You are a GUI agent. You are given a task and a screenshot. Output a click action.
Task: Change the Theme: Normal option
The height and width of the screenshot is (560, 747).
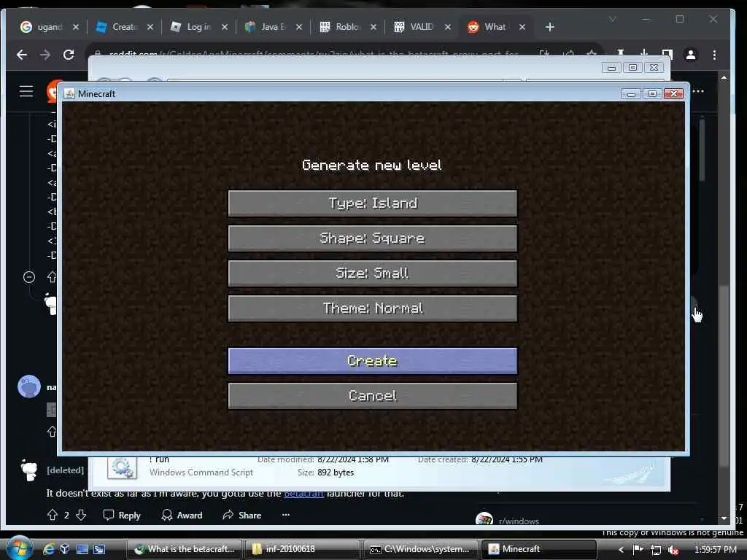pos(373,308)
